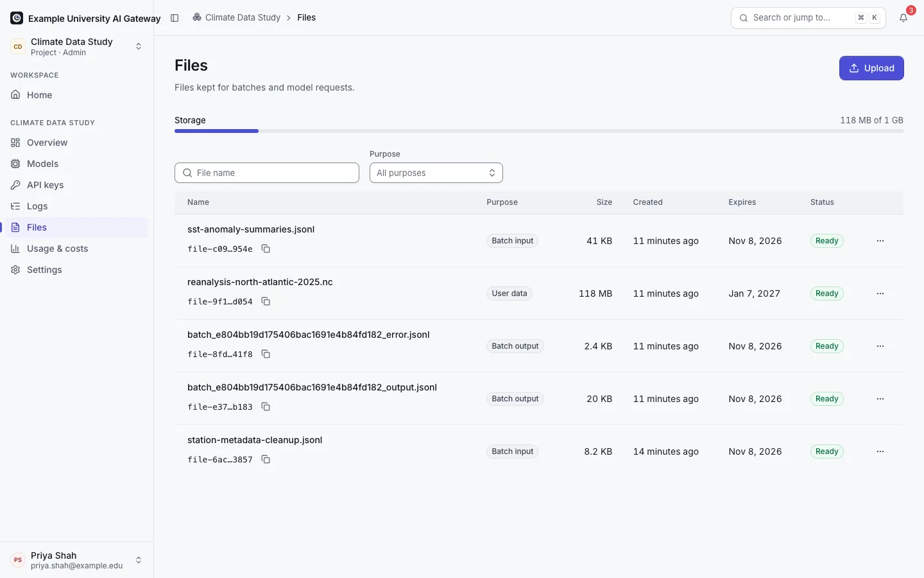Expand the Climate Data Study project switcher
924x578 pixels.
77,46
